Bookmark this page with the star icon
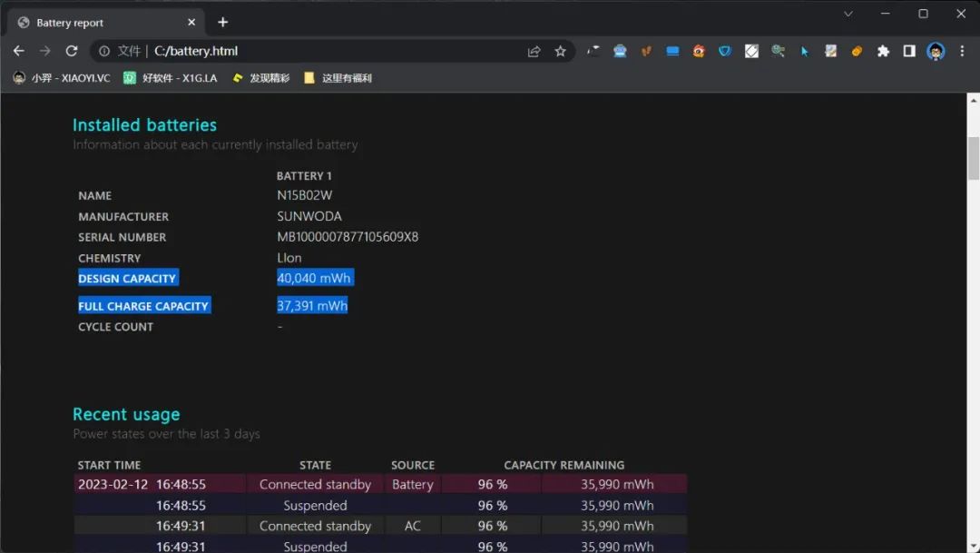 561,52
